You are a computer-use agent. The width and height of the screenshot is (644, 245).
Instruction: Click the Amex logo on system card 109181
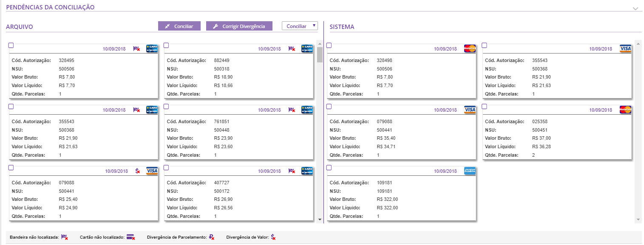[470, 171]
